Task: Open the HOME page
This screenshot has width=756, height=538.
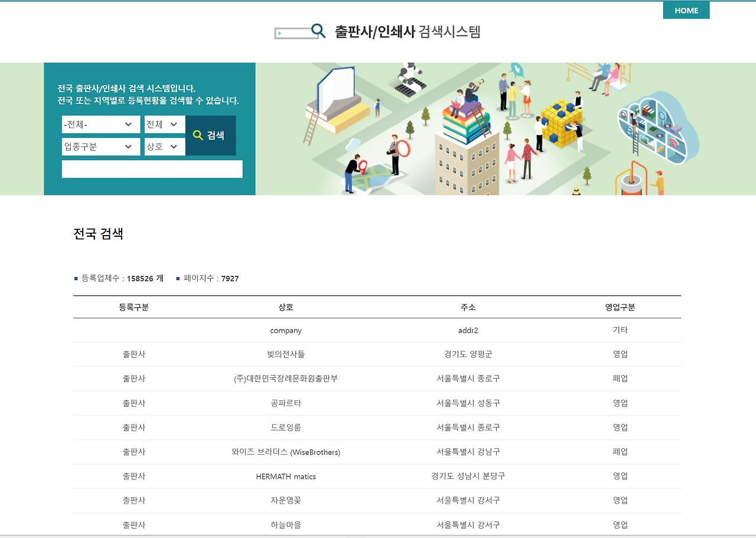Action: pos(686,10)
